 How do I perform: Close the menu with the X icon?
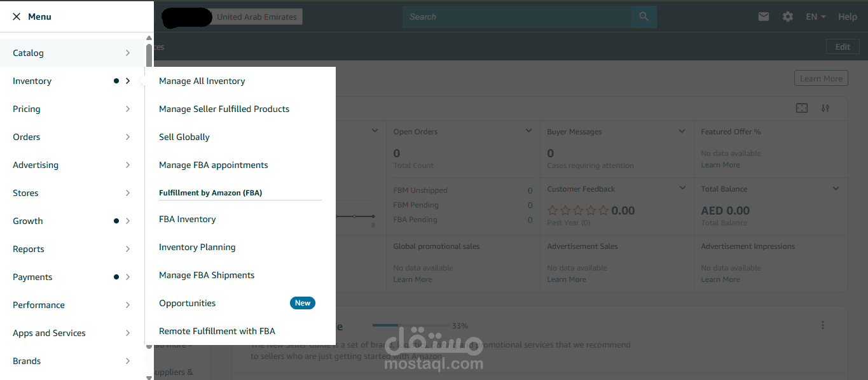[x=17, y=17]
